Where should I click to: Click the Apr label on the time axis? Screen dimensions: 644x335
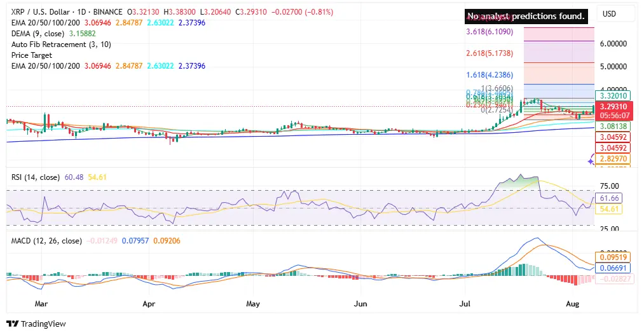coord(149,304)
